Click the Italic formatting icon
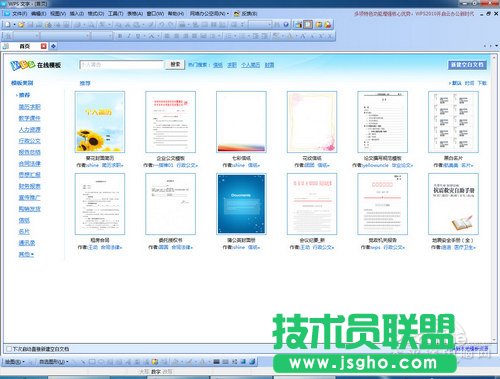This screenshot has width=500, height=379. pos(129,36)
